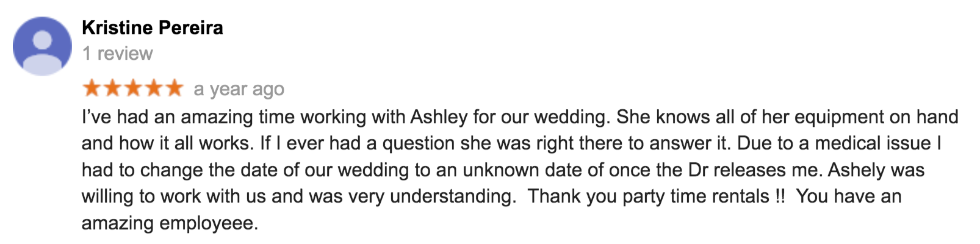Screen dimensions: 980x244
Task: Click the third orange rating star
Action: coord(133,88)
